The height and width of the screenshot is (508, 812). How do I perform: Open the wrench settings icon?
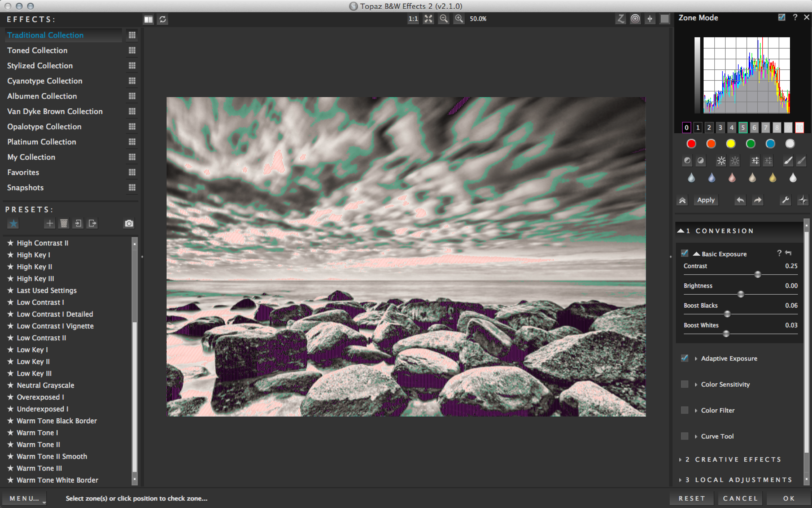[785, 200]
